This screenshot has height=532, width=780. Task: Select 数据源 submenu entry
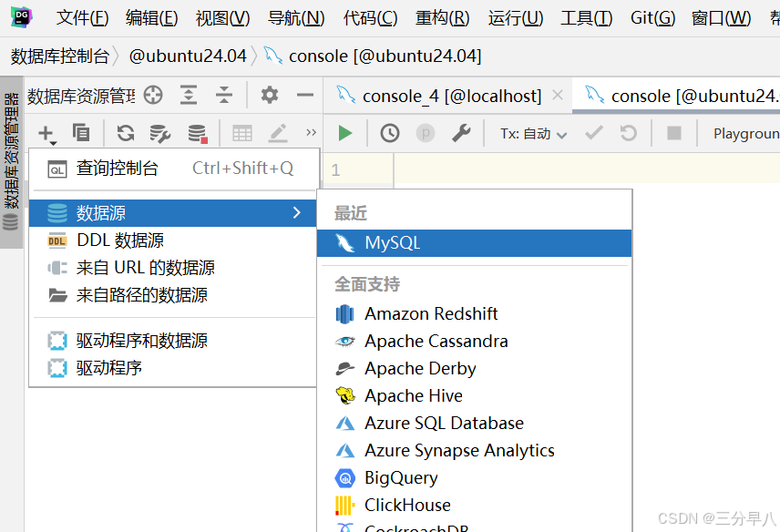pos(172,213)
